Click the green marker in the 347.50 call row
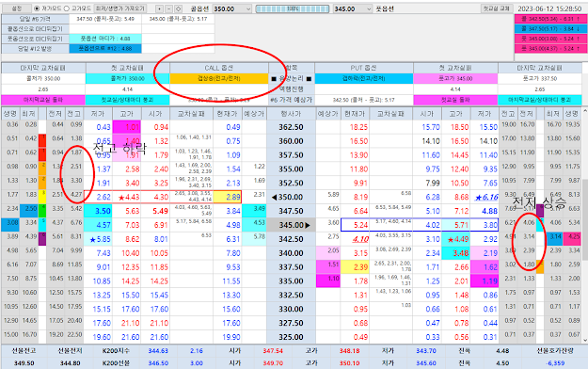This screenshot has width=588, height=369. pos(42,211)
